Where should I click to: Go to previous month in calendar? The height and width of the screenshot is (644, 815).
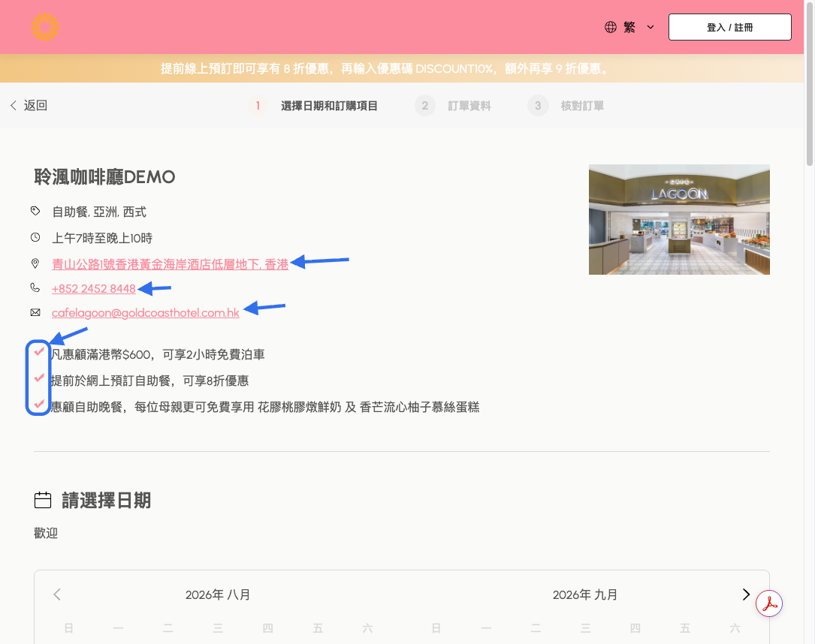[x=57, y=594]
